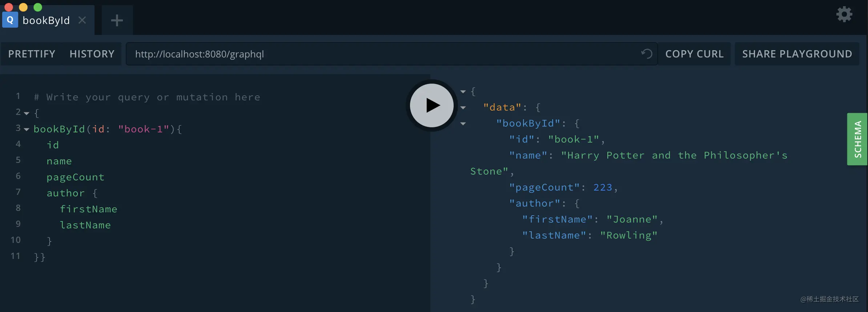Add a new tab with plus icon

(117, 20)
